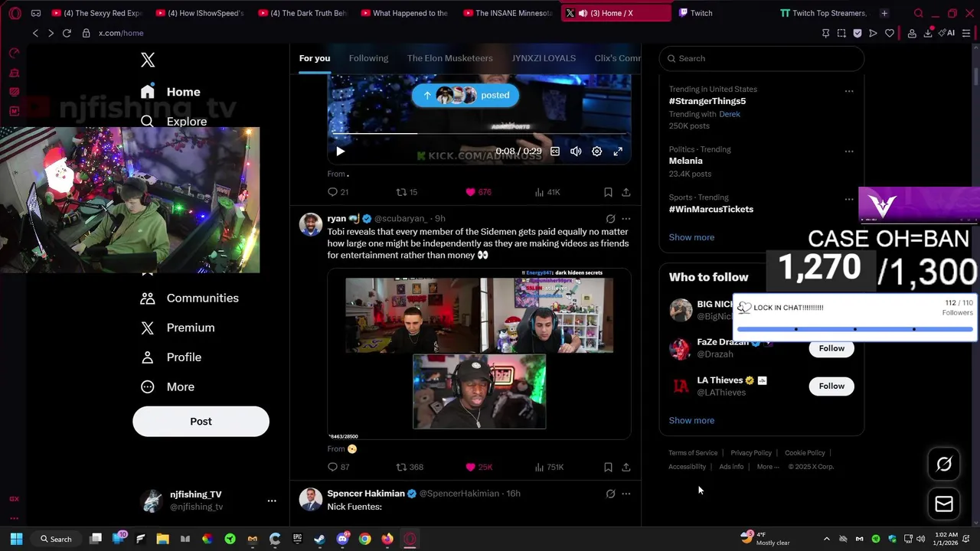Go back with the browser back arrow
Screen dimensions: 980x551
pyautogui.click(x=35, y=33)
